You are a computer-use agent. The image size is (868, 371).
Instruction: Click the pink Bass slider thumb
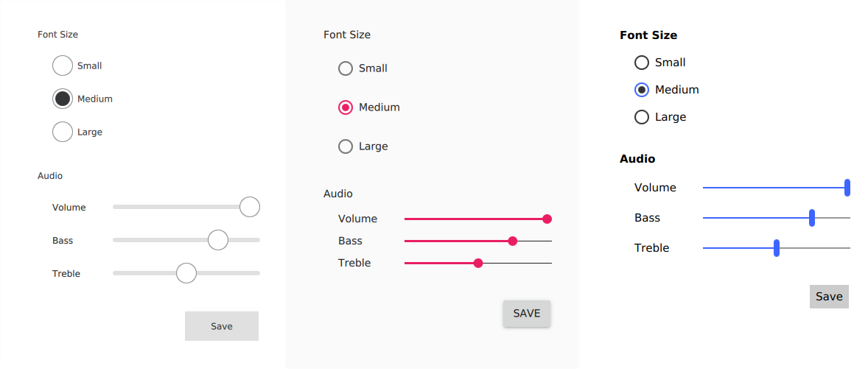513,241
